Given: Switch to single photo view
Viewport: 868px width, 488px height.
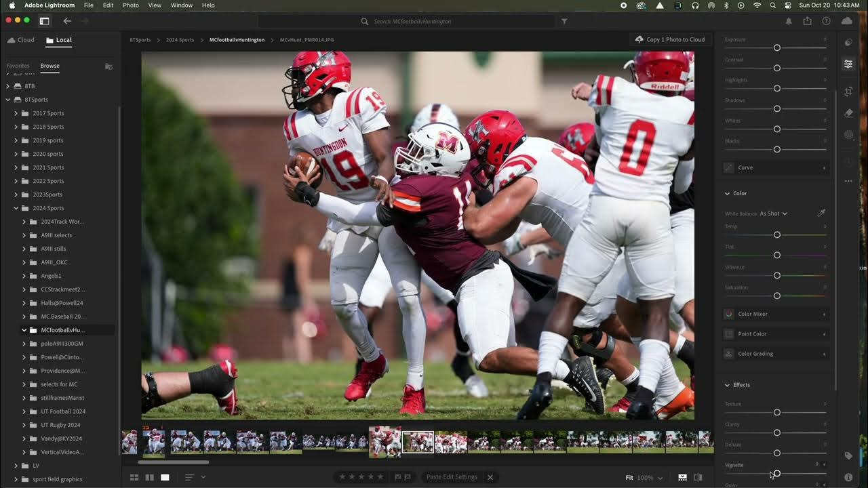Looking at the screenshot, I should [165, 477].
